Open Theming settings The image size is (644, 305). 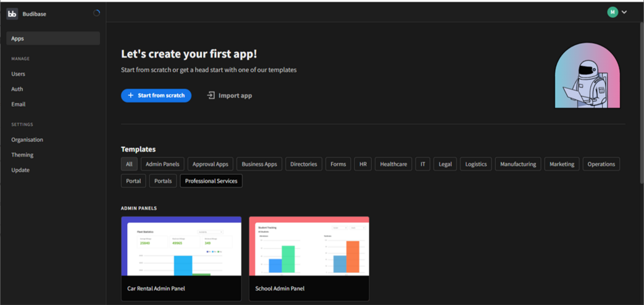(22, 155)
